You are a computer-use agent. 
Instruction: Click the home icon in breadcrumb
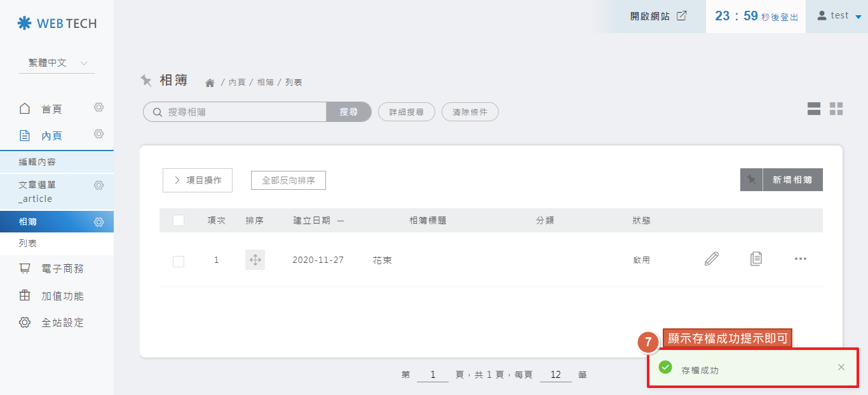point(210,83)
